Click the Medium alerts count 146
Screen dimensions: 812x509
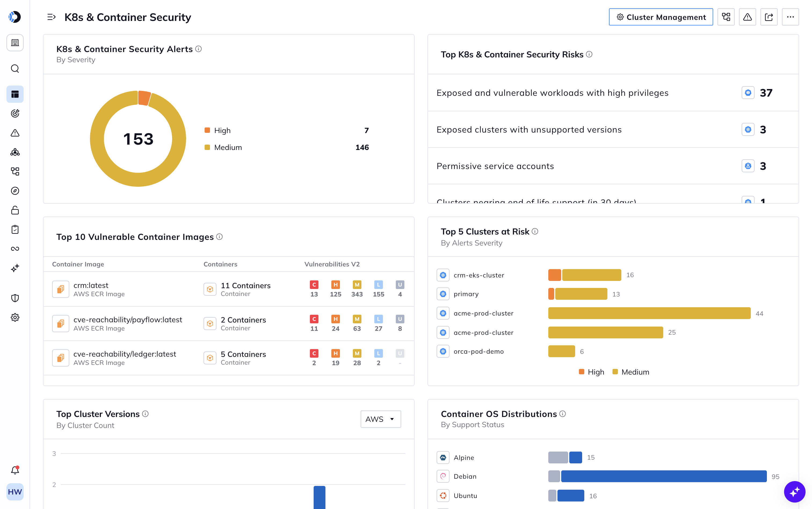[x=362, y=147]
